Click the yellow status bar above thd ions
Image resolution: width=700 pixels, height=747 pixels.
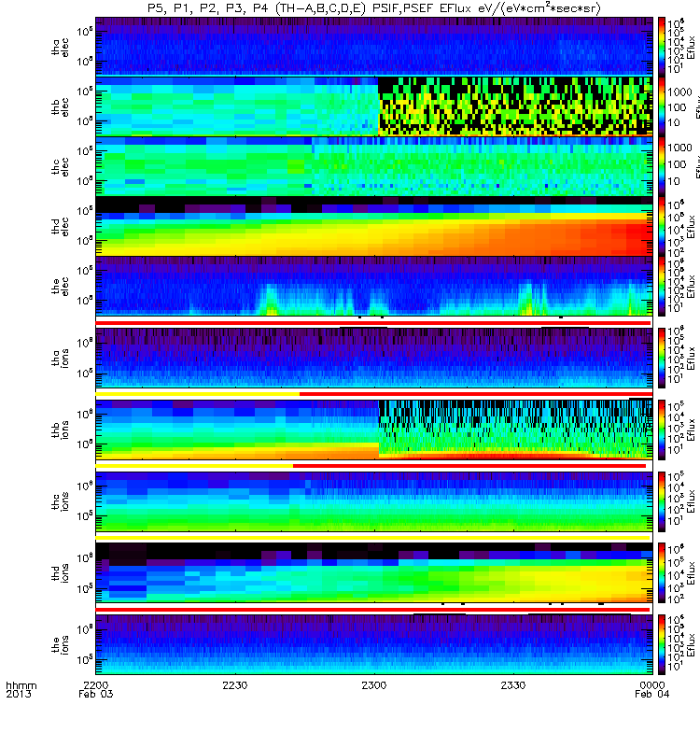372,538
